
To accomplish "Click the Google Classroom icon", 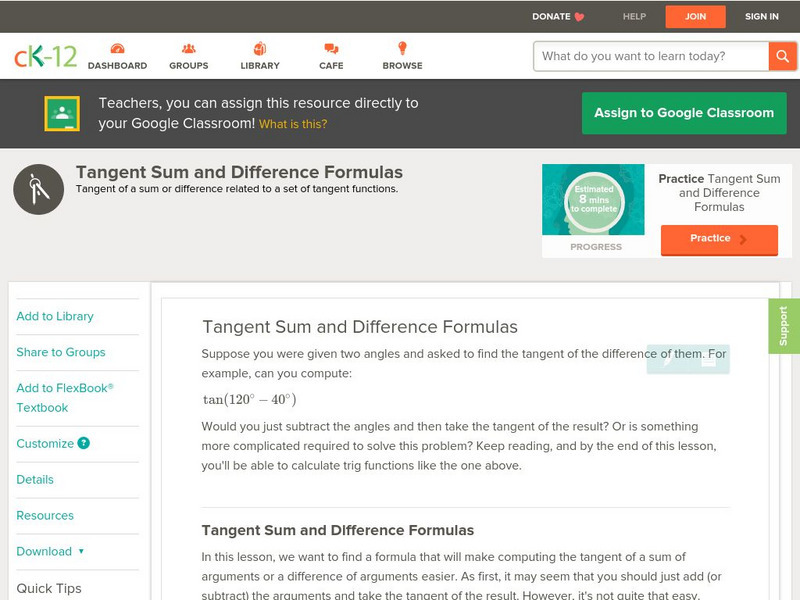I will click(x=62, y=113).
